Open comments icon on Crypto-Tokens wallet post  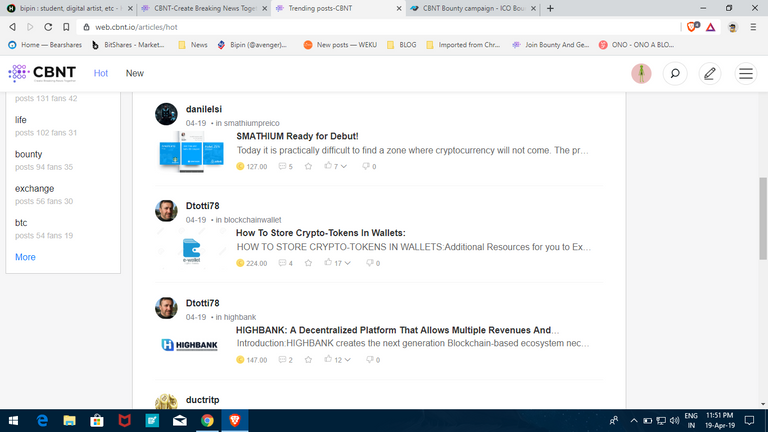282,263
